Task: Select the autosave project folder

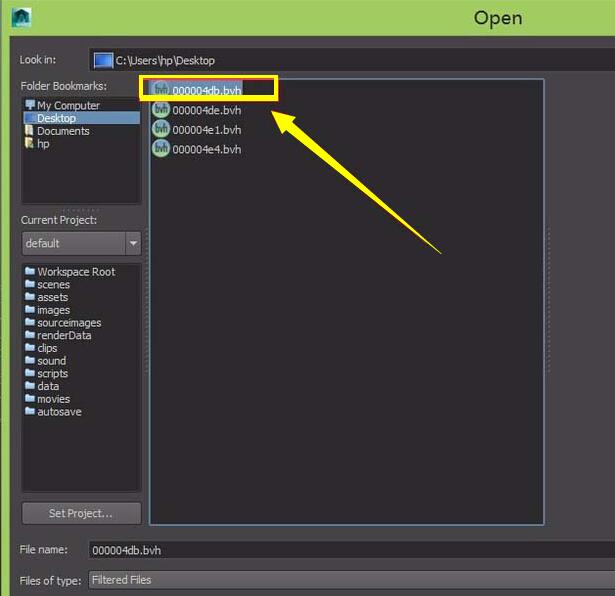Action: (x=59, y=412)
